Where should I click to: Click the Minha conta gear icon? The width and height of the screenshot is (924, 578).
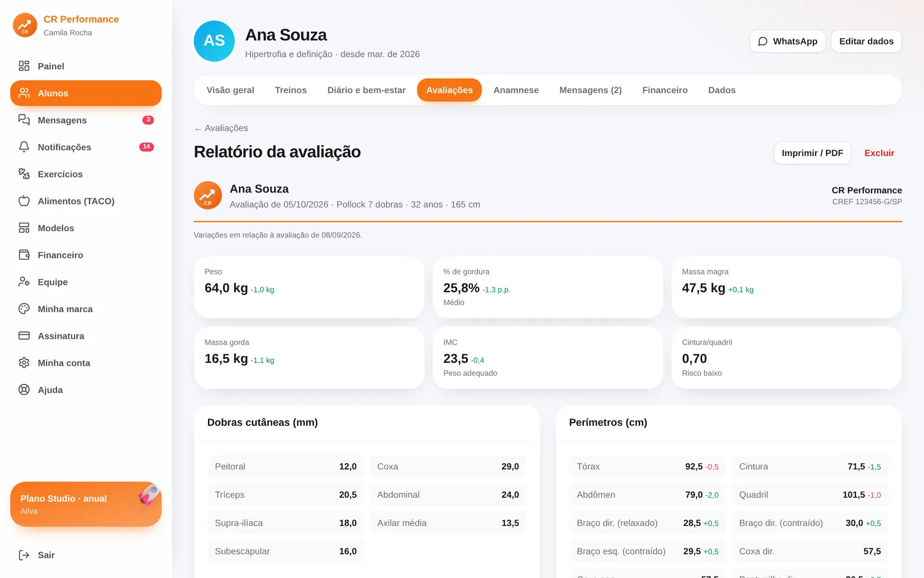tap(24, 363)
